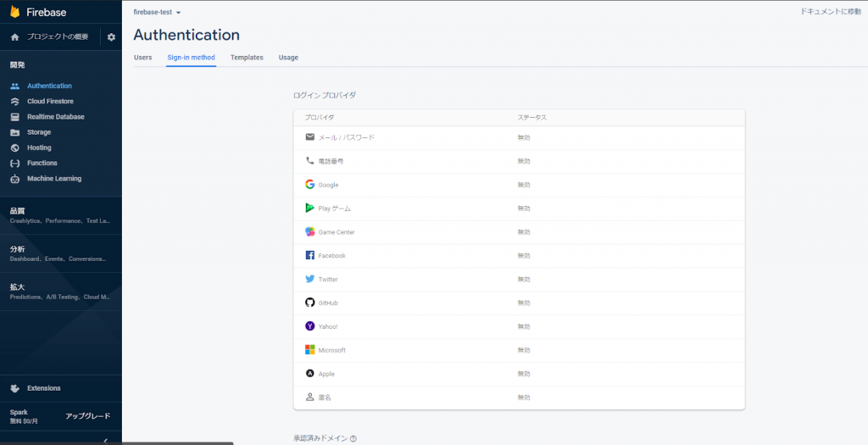Click the Spark 無料 $0/月 plan label
This screenshot has height=445, width=868.
[24, 417]
